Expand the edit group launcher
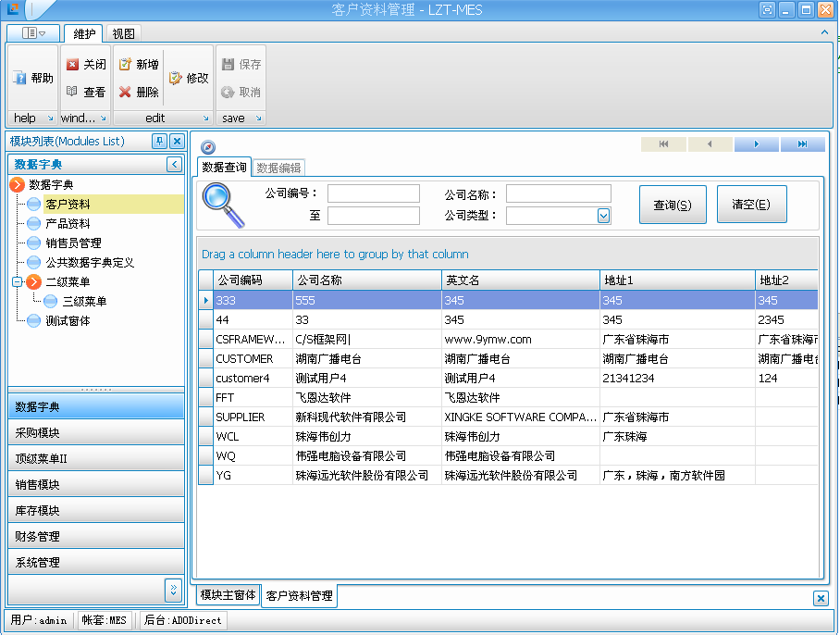The width and height of the screenshot is (840, 635). point(205,118)
